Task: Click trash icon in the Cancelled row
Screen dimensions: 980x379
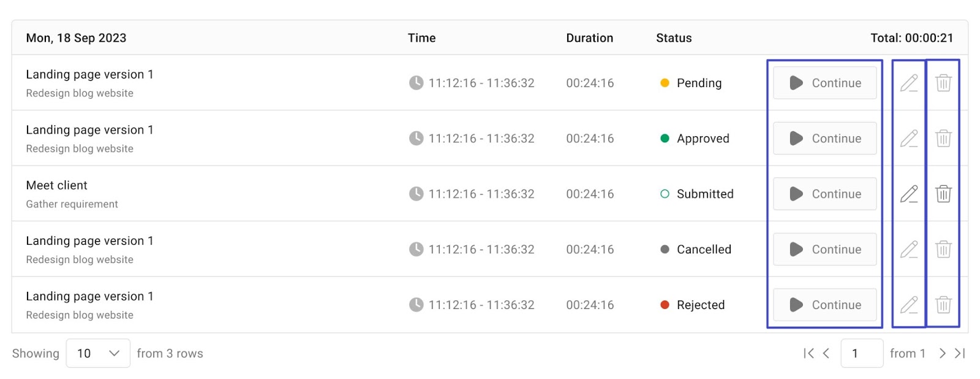Action: [943, 250]
